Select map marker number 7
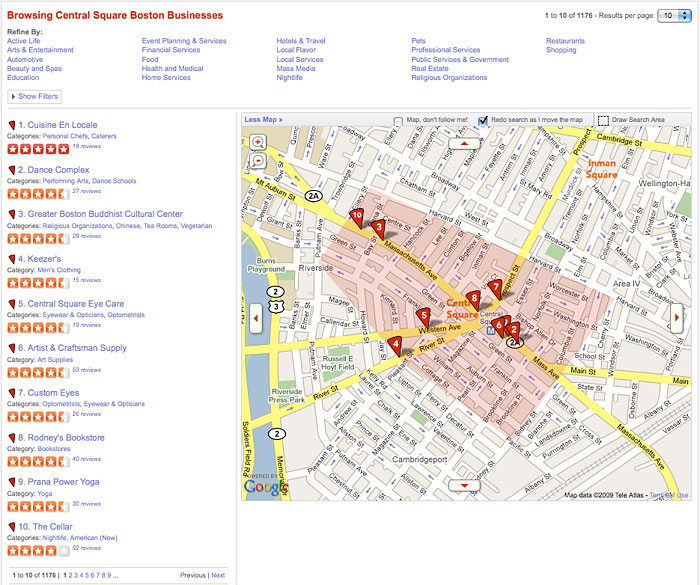This screenshot has width=700, height=585. (495, 289)
